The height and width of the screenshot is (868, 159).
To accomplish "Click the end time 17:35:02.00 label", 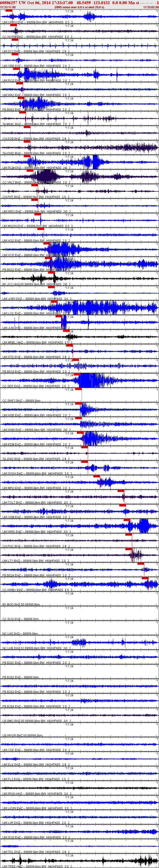I will point(151,7).
